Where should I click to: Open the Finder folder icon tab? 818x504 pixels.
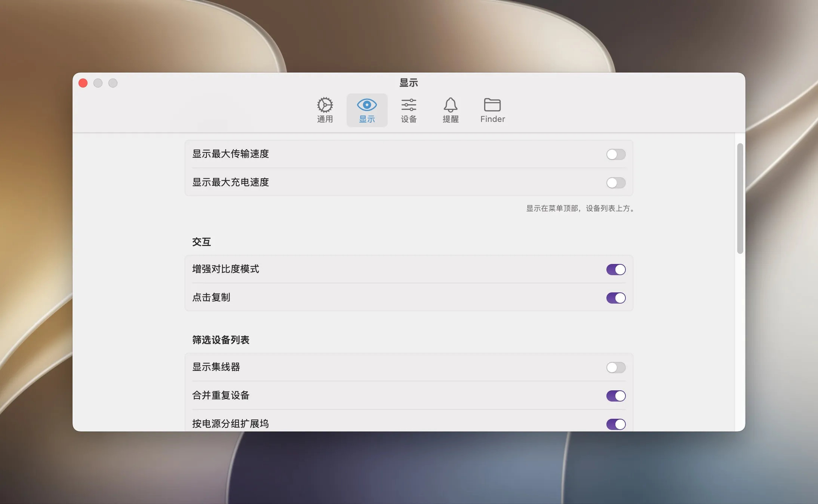point(492,110)
